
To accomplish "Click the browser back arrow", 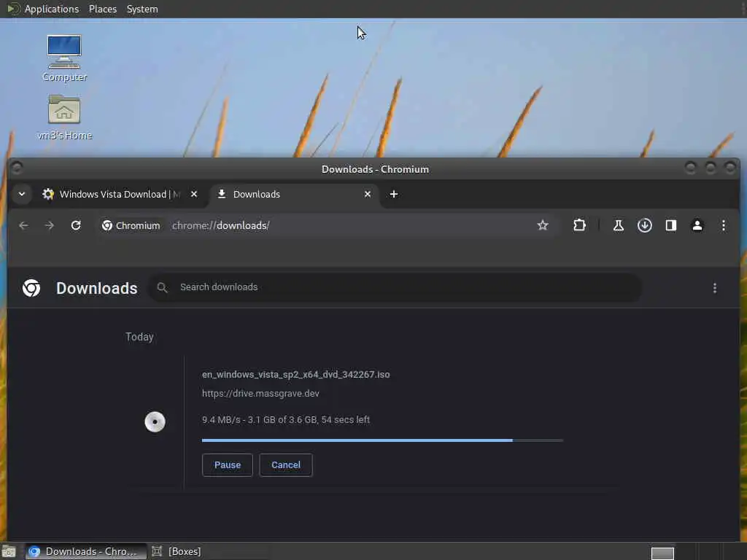I will pos(23,226).
